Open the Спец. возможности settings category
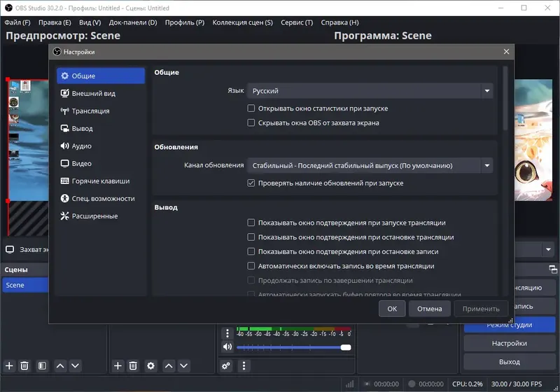This screenshot has width=560, height=392. [101, 198]
